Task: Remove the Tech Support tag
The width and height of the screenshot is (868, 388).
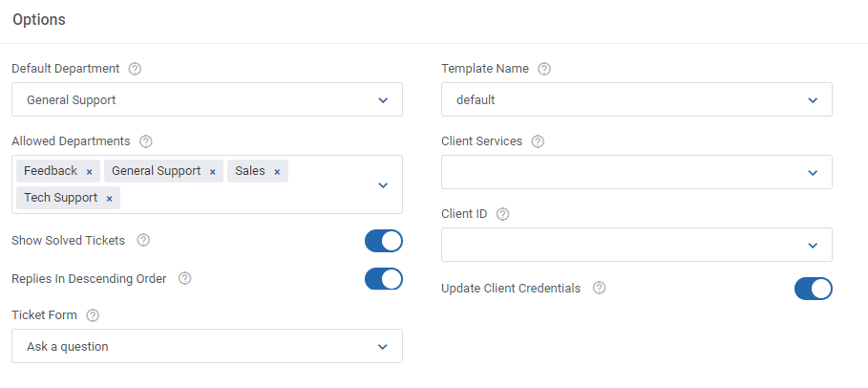Action: pos(109,199)
